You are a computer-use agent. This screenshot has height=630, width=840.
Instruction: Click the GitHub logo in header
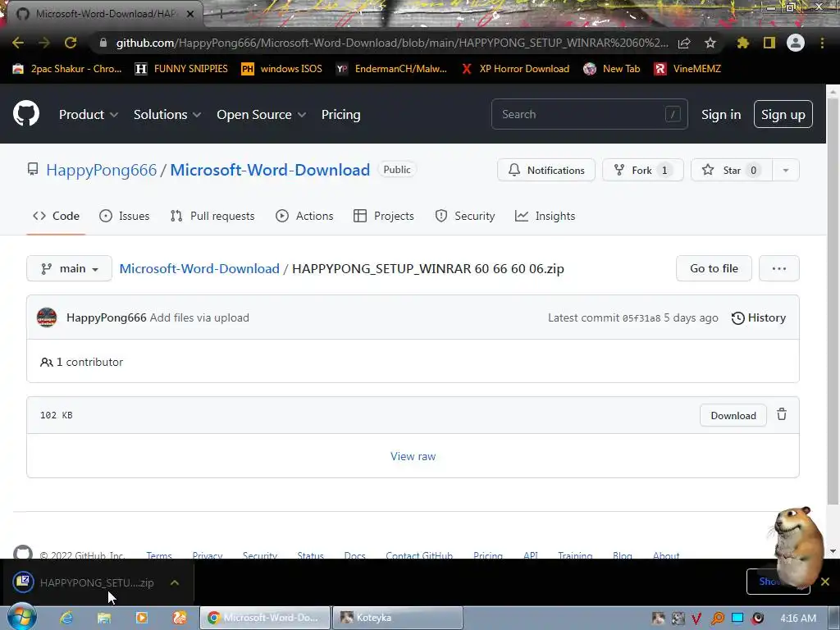pyautogui.click(x=26, y=113)
